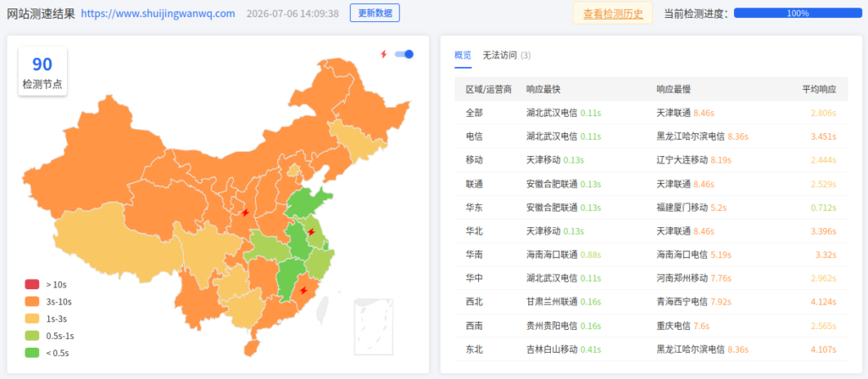868x379 pixels.
Task: Click the 100% detection progress bar
Action: pos(798,14)
